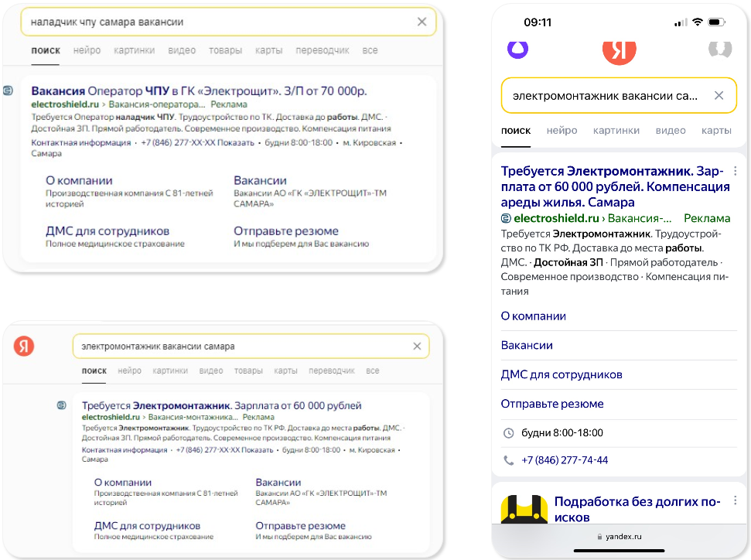Viewport: 751px width, 560px height.
Task: Call +7 (846) 277-74-44 from mobile ad
Action: pyautogui.click(x=564, y=460)
